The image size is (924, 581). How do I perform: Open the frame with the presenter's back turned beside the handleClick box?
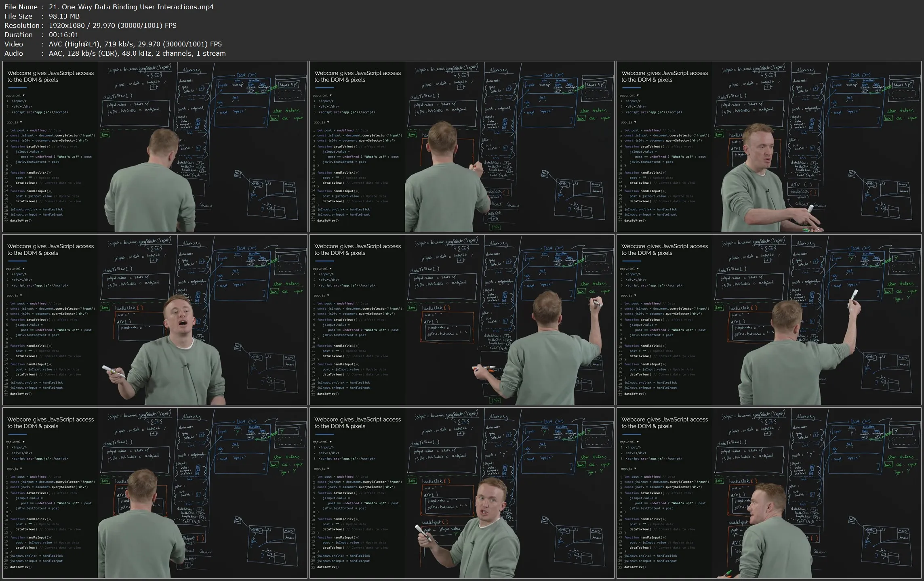[155, 493]
